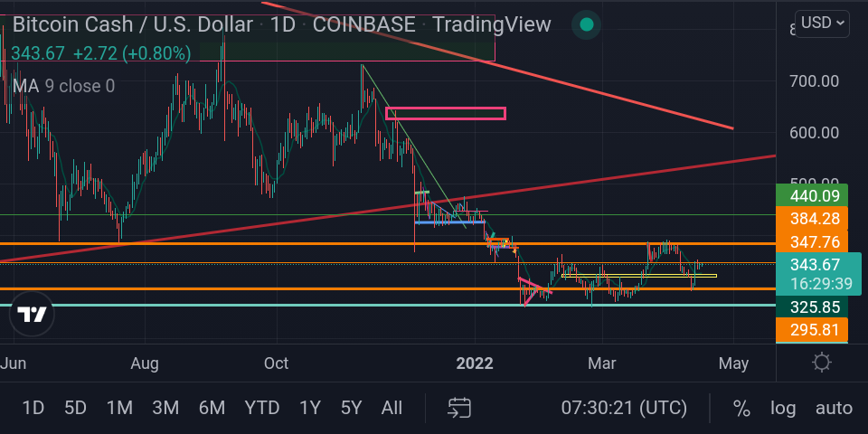Click the 325.85 price label
Viewport: 868px width, 434px height.
[812, 307]
